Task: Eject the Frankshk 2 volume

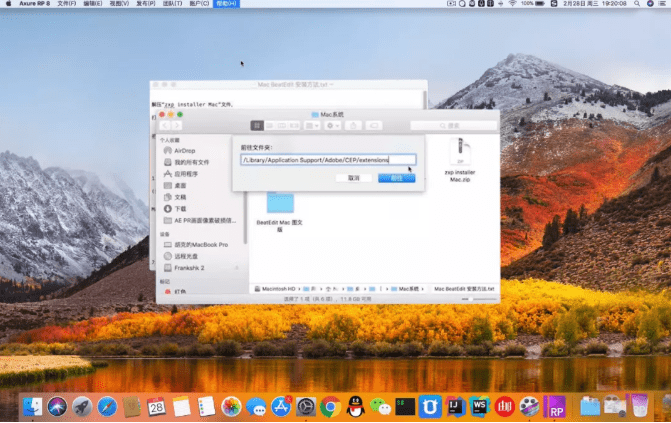Action: click(237, 268)
